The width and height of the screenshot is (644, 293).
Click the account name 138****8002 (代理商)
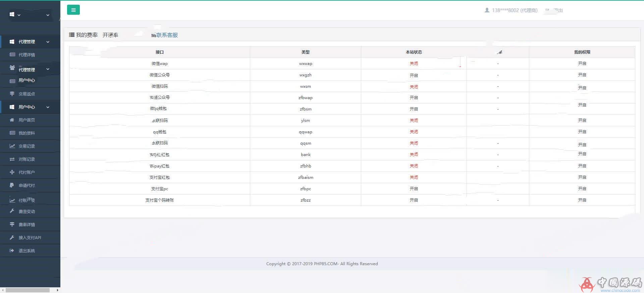[515, 10]
